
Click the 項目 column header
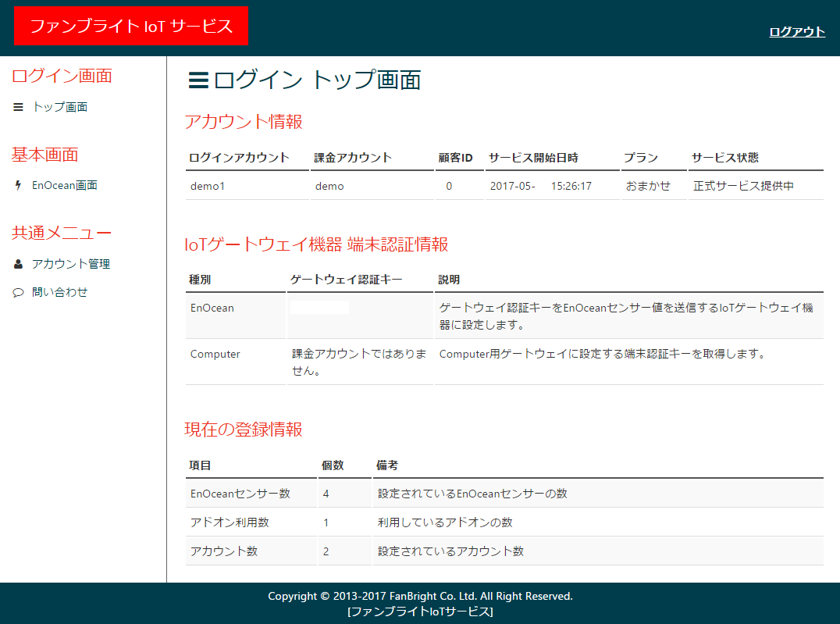[200, 465]
